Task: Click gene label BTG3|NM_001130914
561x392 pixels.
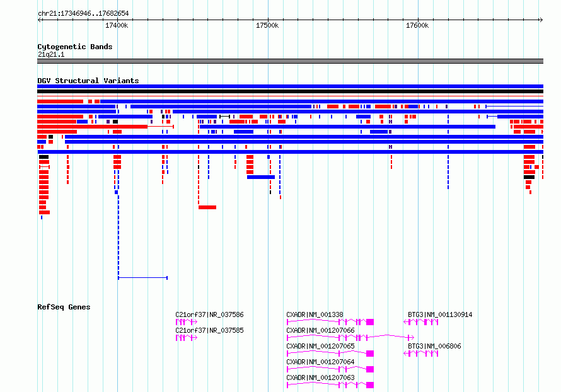Action: pos(440,314)
